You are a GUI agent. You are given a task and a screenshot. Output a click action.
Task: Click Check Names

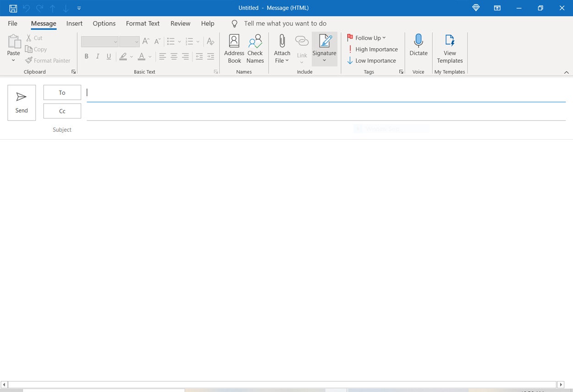[x=255, y=49]
